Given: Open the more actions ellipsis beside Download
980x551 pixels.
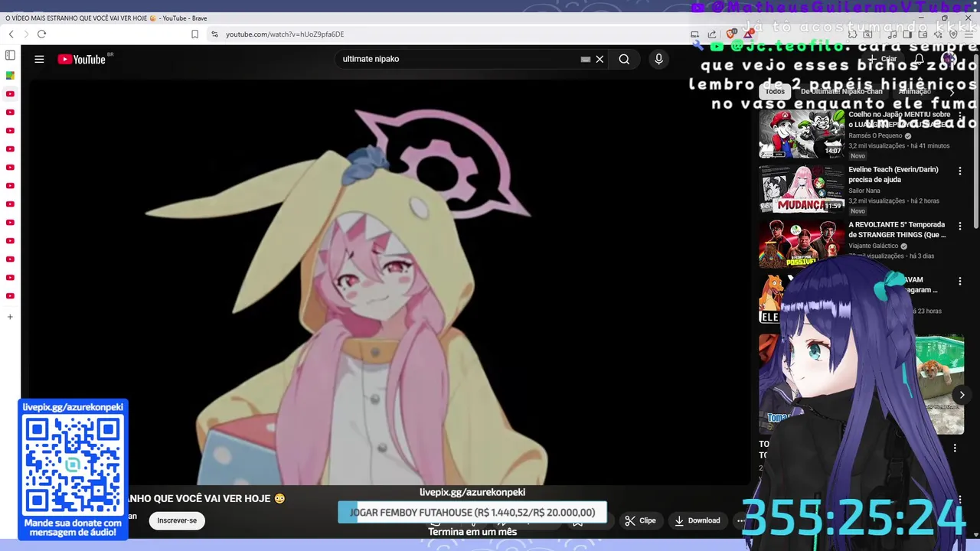Looking at the screenshot, I should [740, 520].
